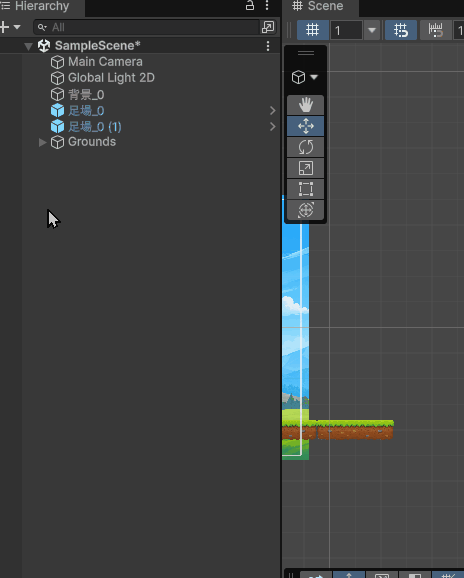Collapse the SampleScene foldout
Viewport: 464px width, 578px height.
pos(28,46)
